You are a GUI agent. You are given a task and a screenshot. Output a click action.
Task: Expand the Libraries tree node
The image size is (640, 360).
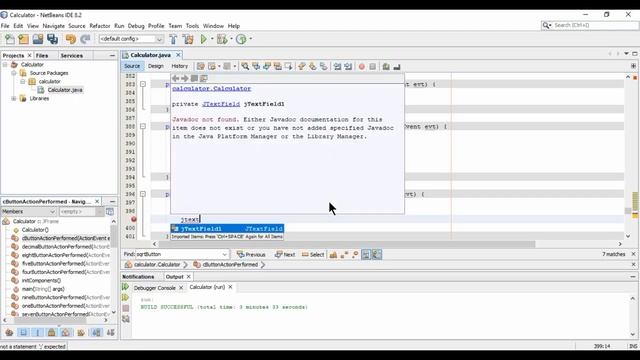tap(14, 98)
